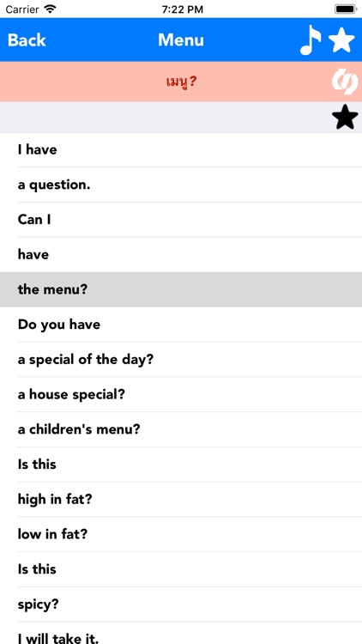Tap the "high in fat?" row
This screenshot has width=362, height=644.
point(181,500)
